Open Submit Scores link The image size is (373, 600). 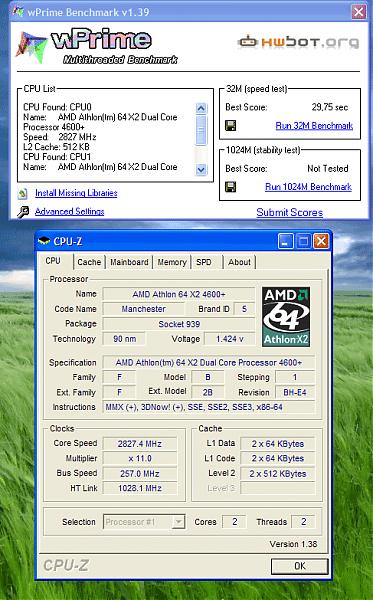(290, 212)
